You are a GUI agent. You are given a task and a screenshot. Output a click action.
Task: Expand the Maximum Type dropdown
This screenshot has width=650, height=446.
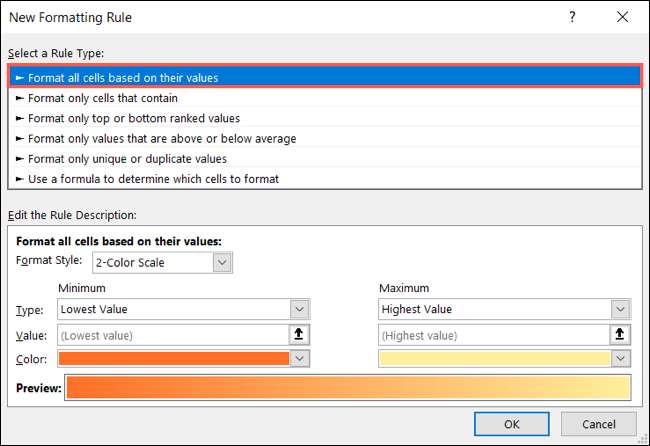pyautogui.click(x=621, y=310)
